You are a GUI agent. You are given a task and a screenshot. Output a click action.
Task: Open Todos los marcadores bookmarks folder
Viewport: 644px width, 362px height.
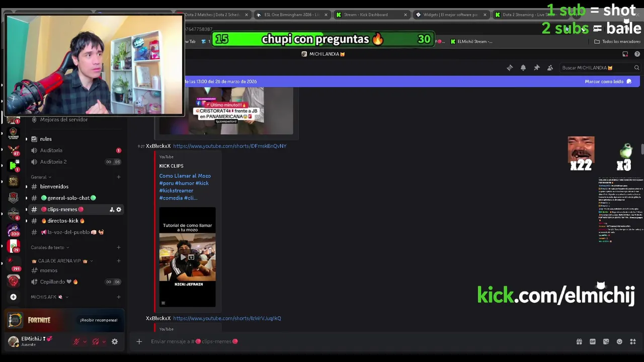[x=617, y=42]
